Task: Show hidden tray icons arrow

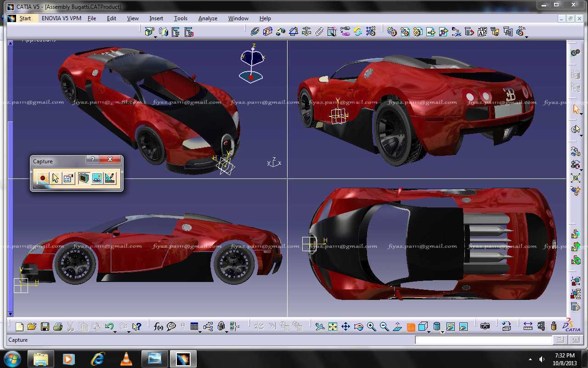Action: [x=530, y=359]
